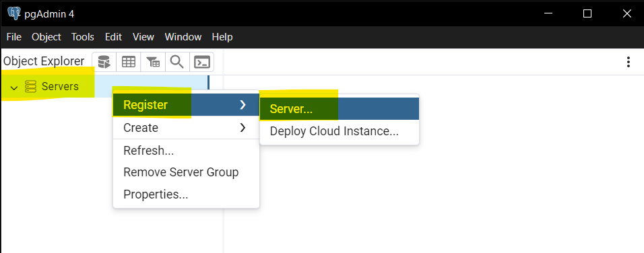Select Deploy Cloud Instance...

[x=340, y=131]
